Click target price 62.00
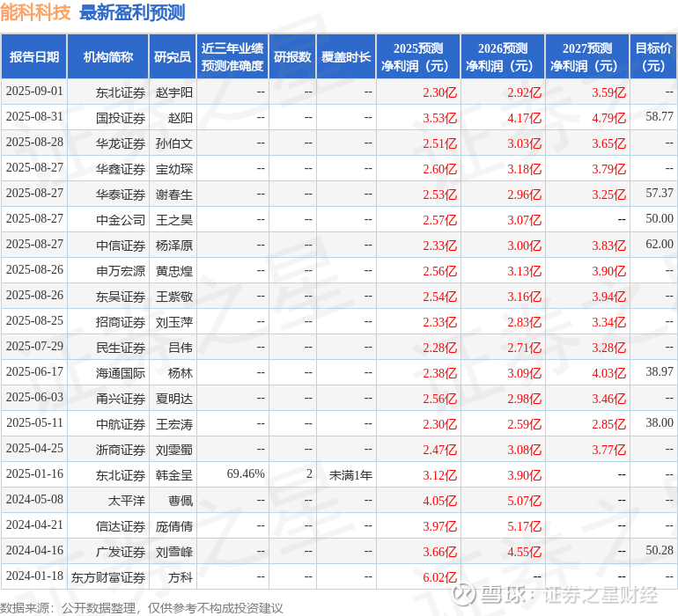 (x=660, y=245)
